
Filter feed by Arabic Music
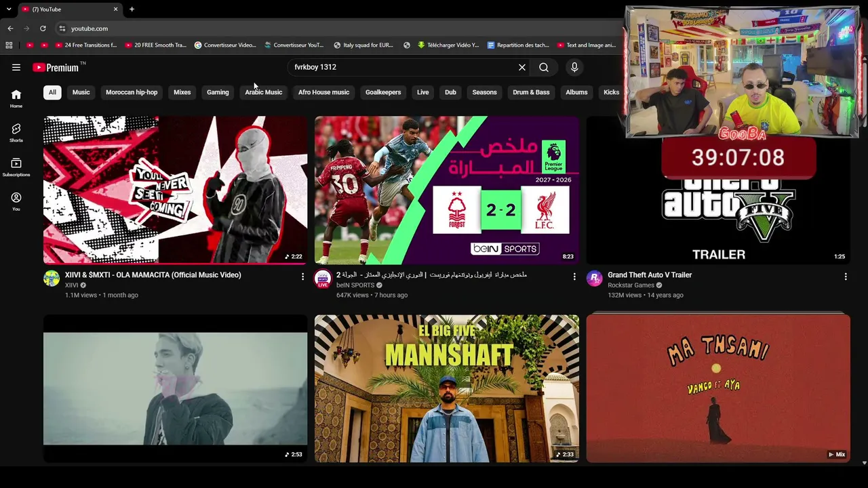point(264,92)
